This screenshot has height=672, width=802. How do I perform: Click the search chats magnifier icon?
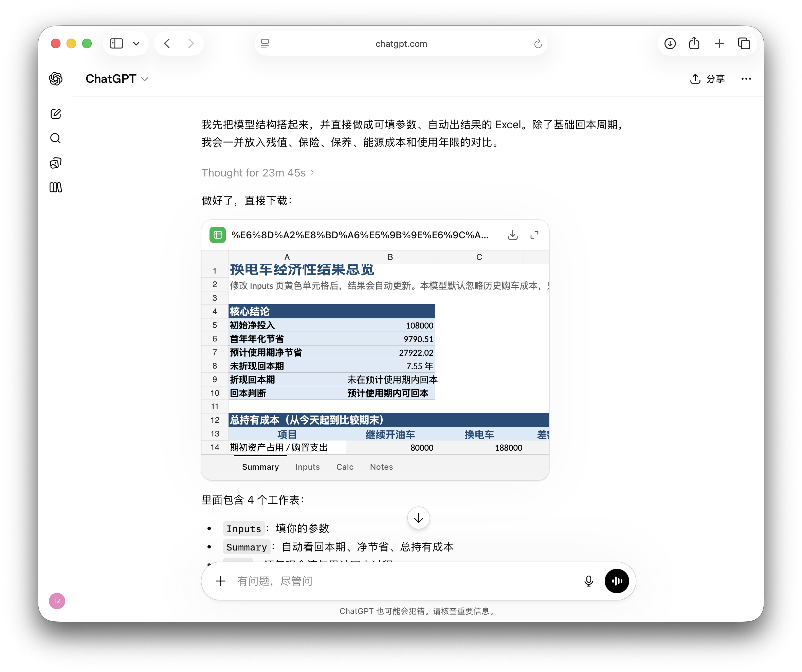(x=56, y=138)
